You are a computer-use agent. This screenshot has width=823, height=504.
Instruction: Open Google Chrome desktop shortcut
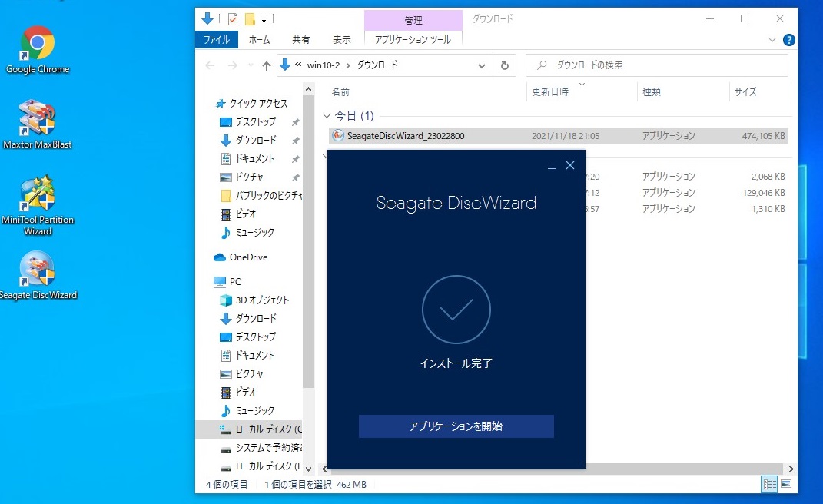coord(37,50)
